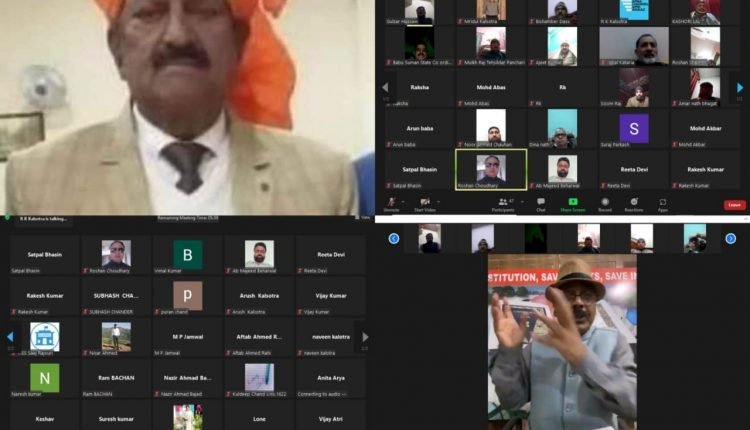
Task: Click Start Video camera icon
Action: [424, 202]
